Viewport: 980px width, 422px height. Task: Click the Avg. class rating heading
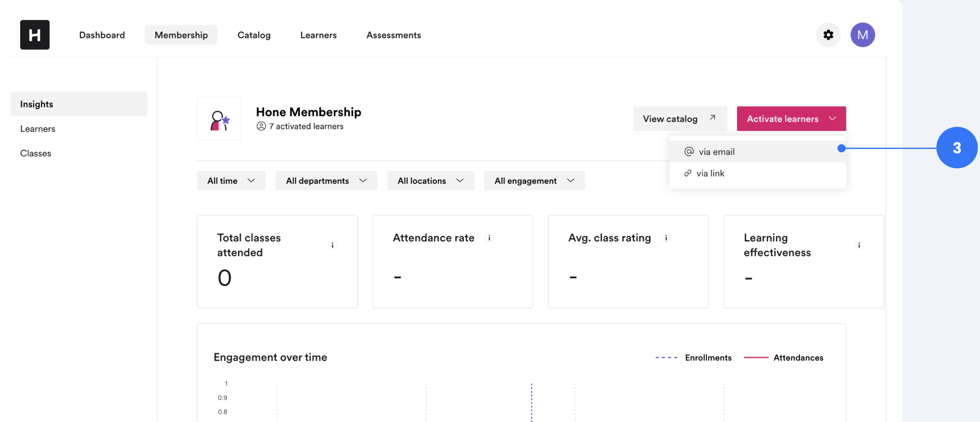[609, 238]
